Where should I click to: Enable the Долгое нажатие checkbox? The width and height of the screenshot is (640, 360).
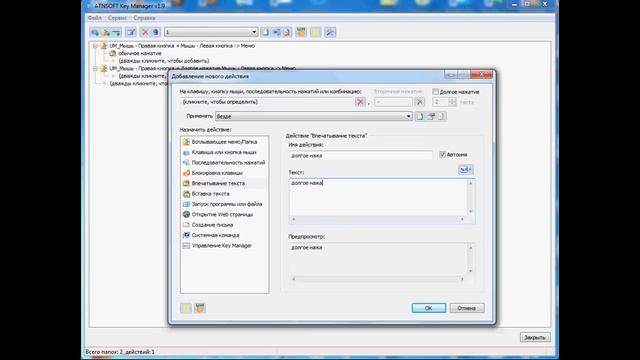pyautogui.click(x=436, y=92)
